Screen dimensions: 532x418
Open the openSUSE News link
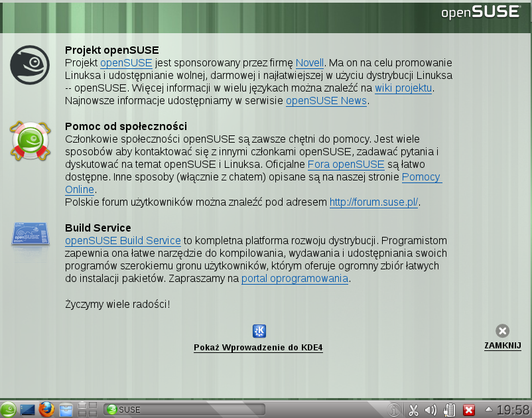click(x=326, y=101)
